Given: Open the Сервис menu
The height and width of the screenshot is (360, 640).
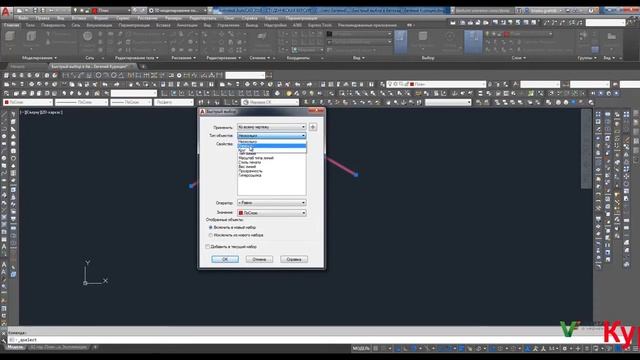Looking at the screenshot, I should (x=123, y=18).
